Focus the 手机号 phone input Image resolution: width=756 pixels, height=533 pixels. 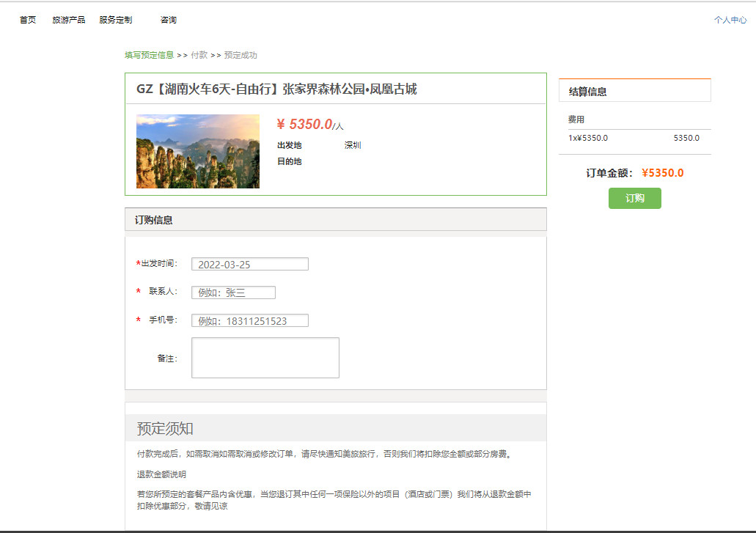click(250, 320)
